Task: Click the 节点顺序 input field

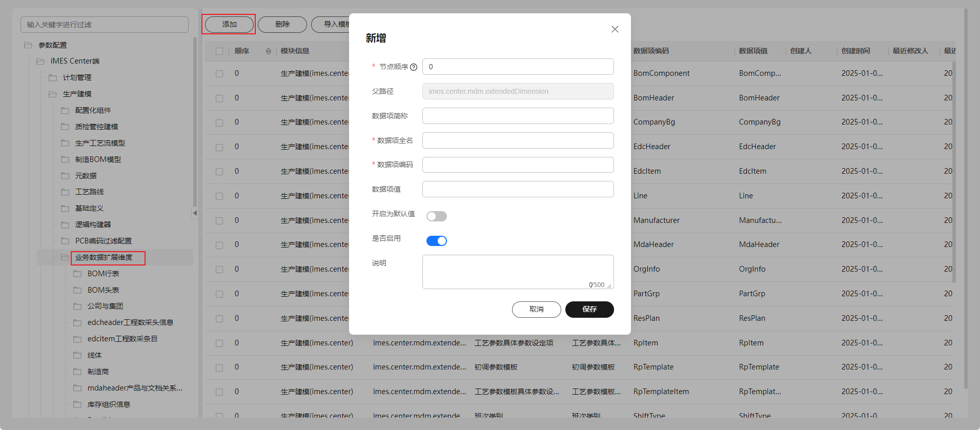Action: [518, 67]
